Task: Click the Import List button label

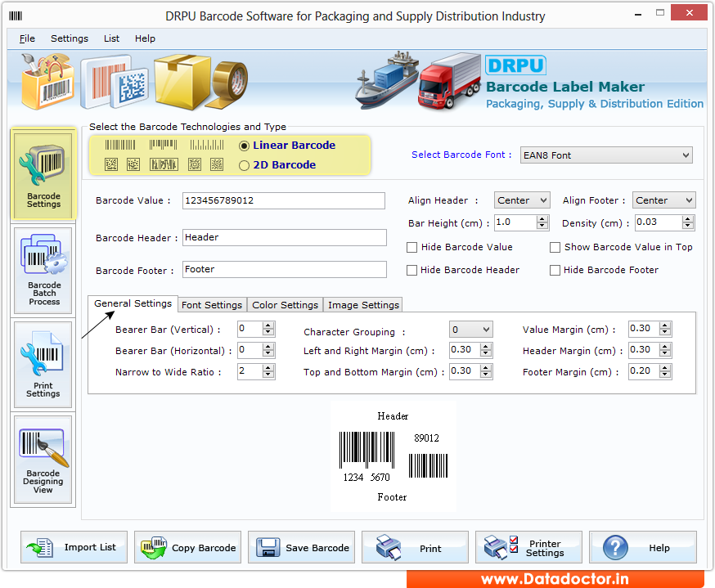Action: click(x=90, y=547)
